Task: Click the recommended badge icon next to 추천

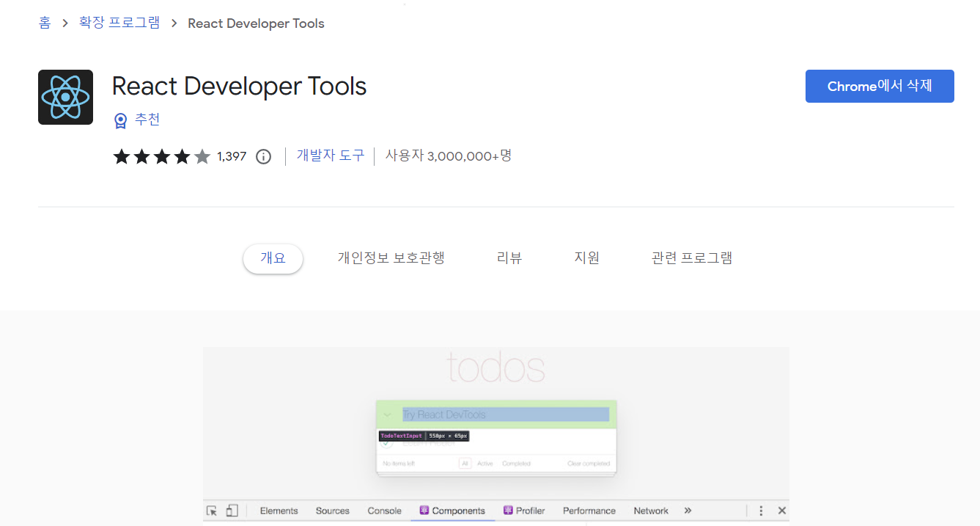Action: (x=121, y=120)
